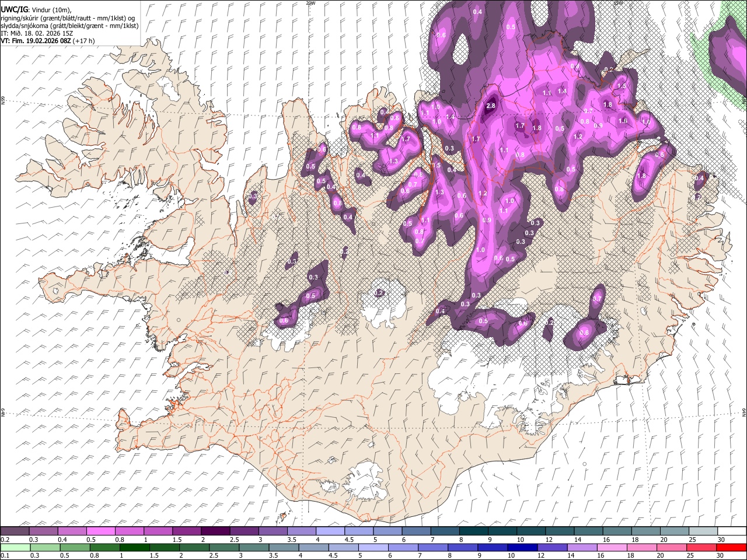Click the '2.8' precipitation value on the map
This screenshot has height=560, width=747.
[491, 106]
